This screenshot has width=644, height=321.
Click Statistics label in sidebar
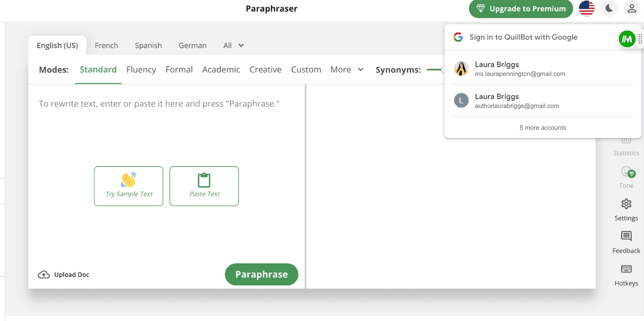[x=626, y=153]
